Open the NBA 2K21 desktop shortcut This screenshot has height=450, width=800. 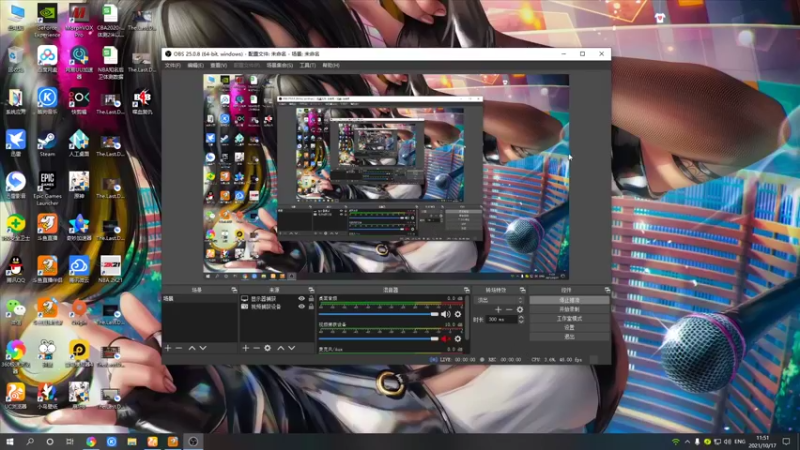[x=110, y=269]
